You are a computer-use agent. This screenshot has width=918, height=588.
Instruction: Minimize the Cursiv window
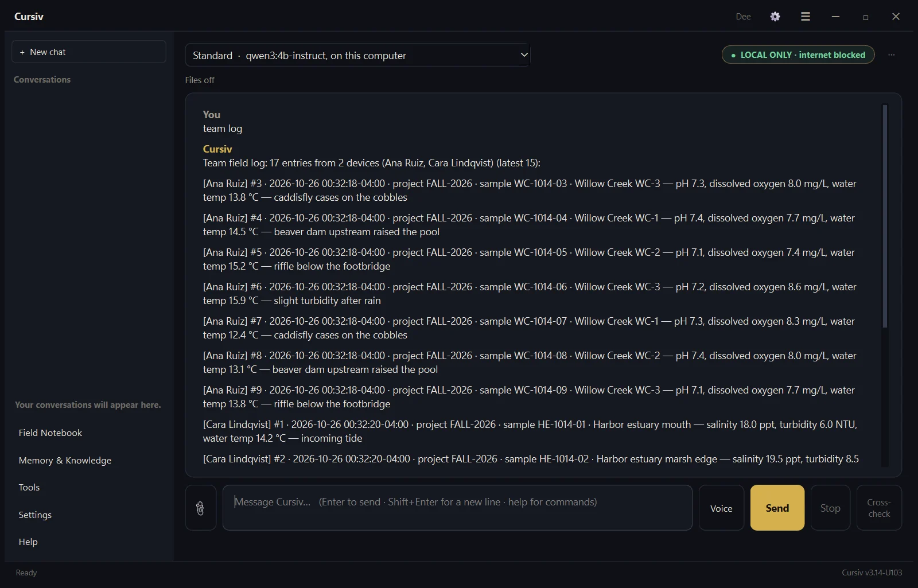pyautogui.click(x=835, y=17)
